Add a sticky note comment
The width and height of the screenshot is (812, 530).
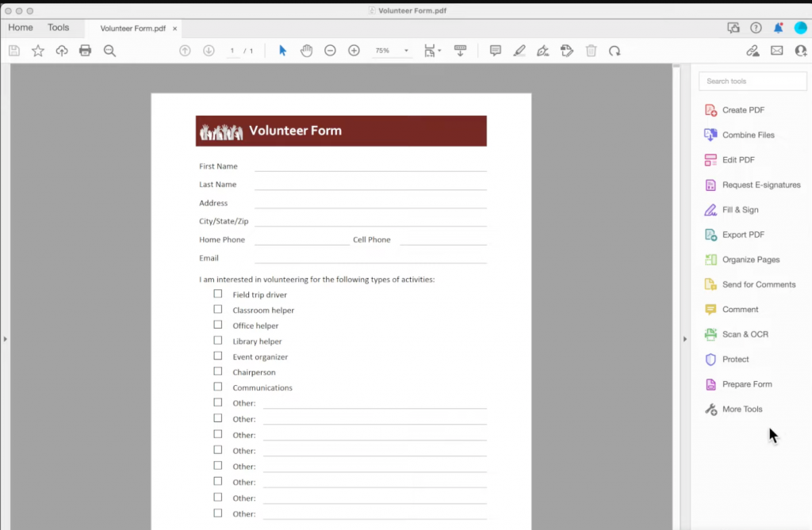pyautogui.click(x=496, y=51)
